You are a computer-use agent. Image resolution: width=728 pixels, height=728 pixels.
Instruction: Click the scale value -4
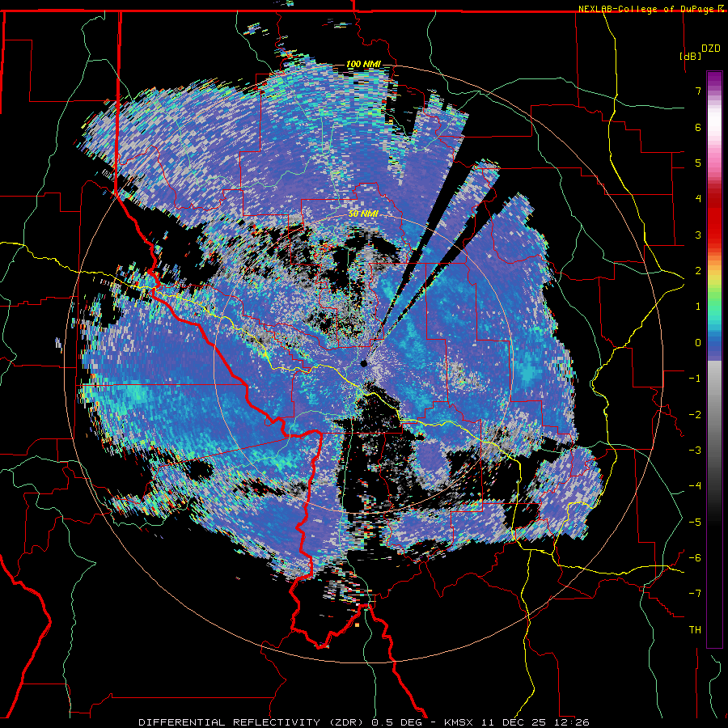[695, 486]
